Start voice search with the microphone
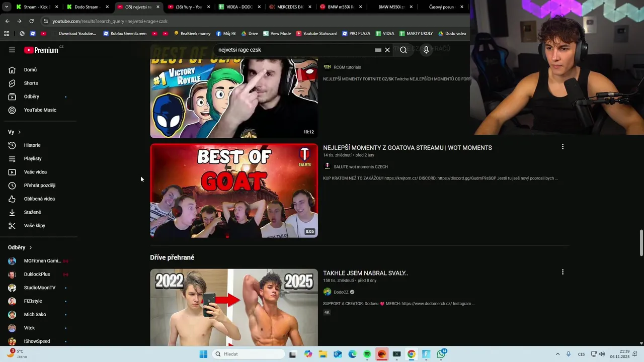The width and height of the screenshot is (644, 362). pos(426,50)
